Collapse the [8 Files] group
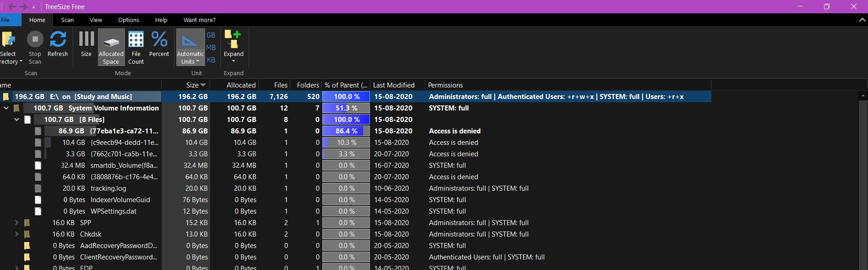The height and width of the screenshot is (270, 868). click(16, 120)
